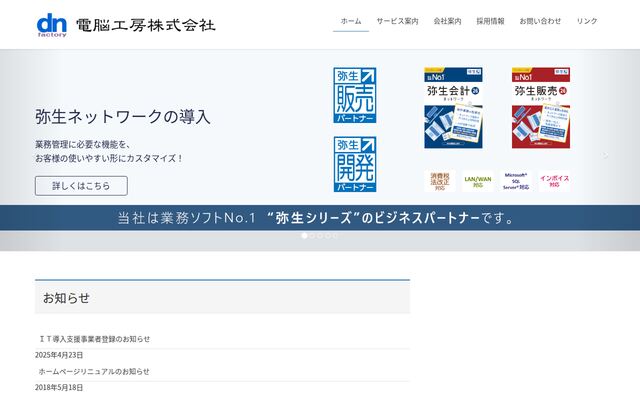Select お問い合わせ menu item
Screen dimensions: 640x400
[540, 21]
